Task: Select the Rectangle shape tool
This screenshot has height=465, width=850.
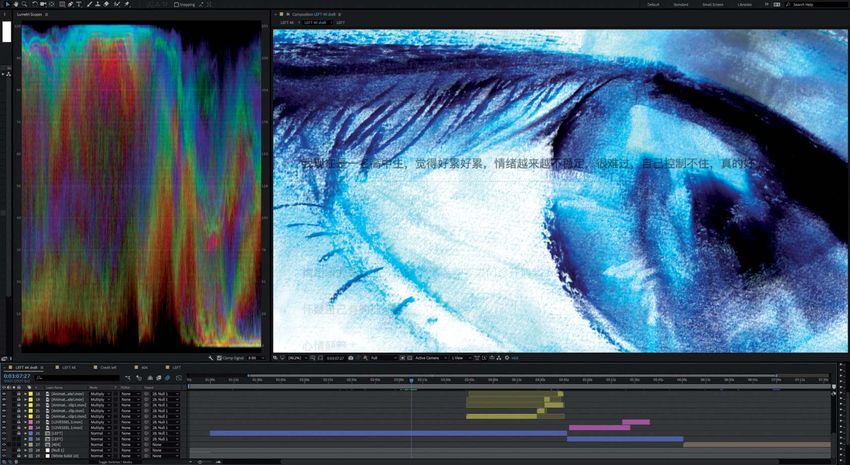Action: point(62,4)
